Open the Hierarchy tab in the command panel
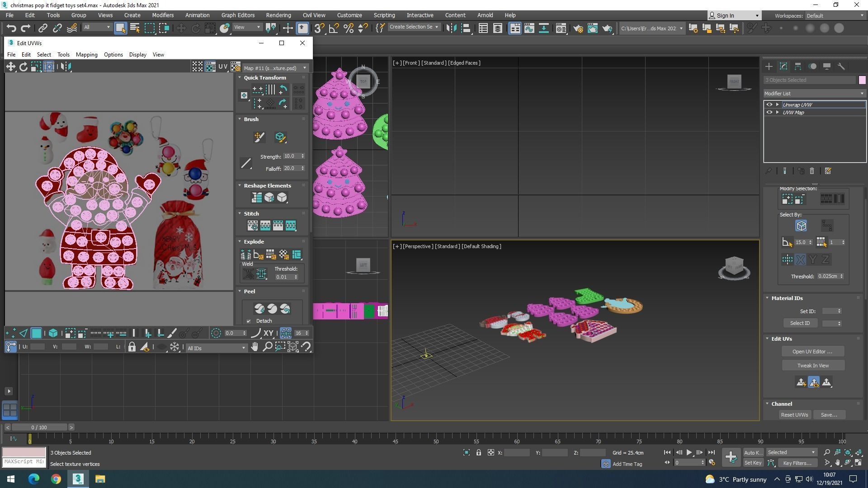The height and width of the screenshot is (488, 868). pyautogui.click(x=798, y=66)
